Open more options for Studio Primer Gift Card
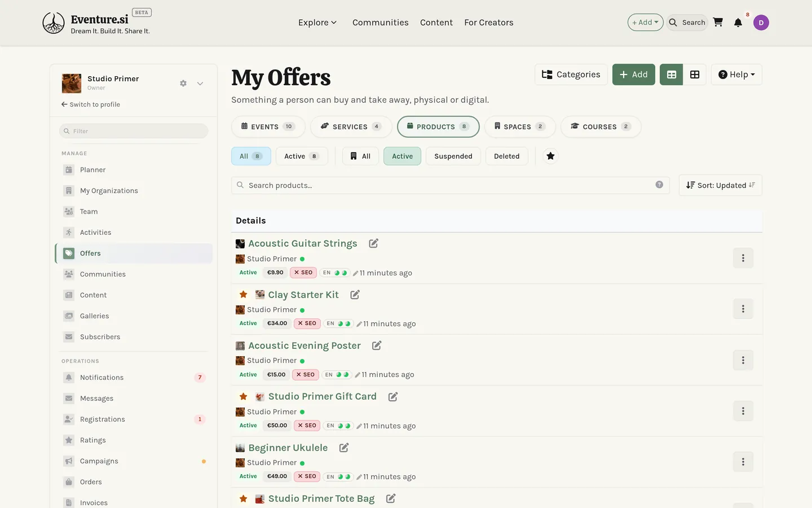This screenshot has height=508, width=812. [743, 411]
